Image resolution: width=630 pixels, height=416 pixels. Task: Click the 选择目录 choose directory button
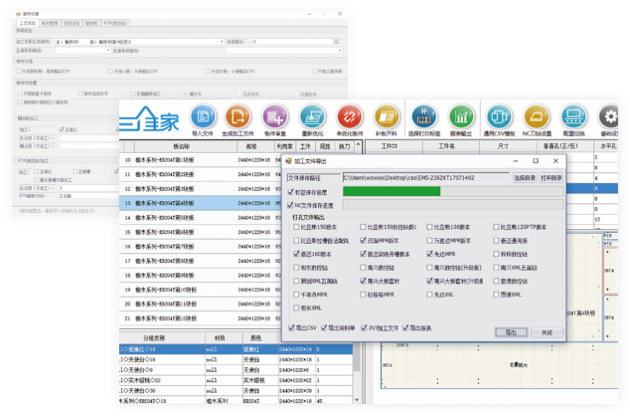pyautogui.click(x=523, y=177)
